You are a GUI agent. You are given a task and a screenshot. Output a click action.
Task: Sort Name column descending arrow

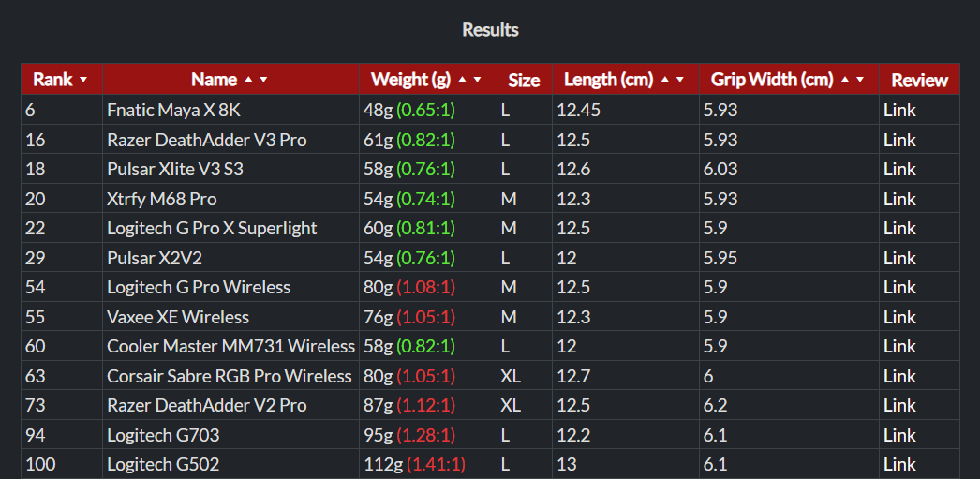click(x=263, y=80)
